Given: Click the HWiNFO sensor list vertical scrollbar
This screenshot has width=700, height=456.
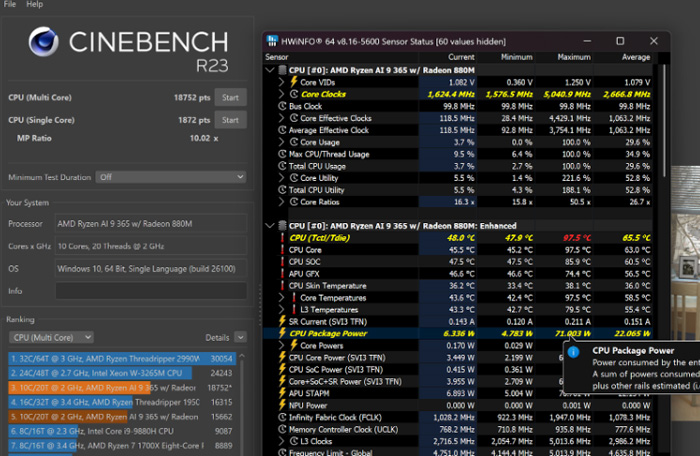Looking at the screenshot, I should click(x=664, y=121).
